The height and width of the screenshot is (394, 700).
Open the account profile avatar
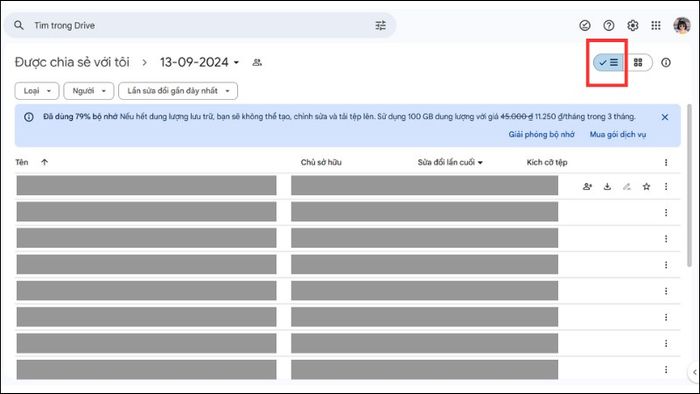682,25
